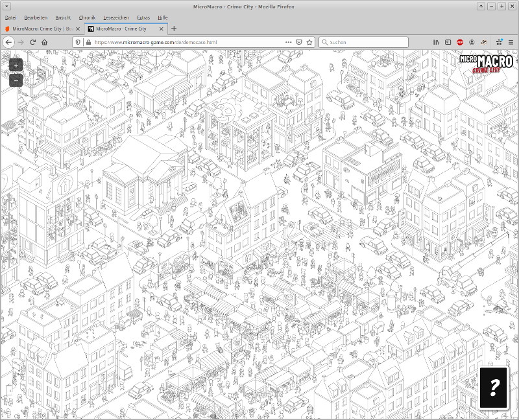Viewport: 519px width, 420px height.
Task: Zoom out of the map with minus button
Action: (16, 80)
